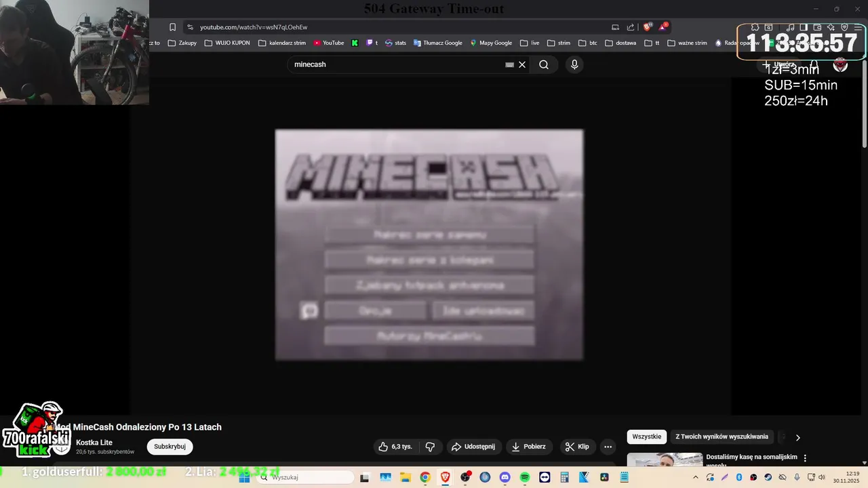The width and height of the screenshot is (868, 488).
Task: Bookmark this page with the bookmark icon
Action: 172,27
